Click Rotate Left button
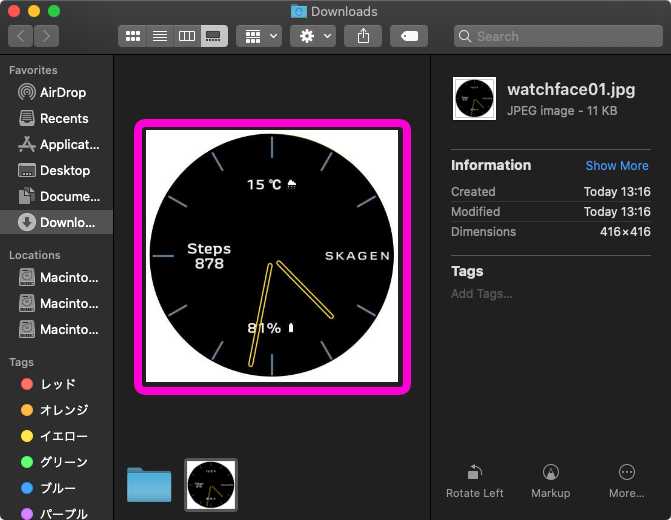The width and height of the screenshot is (671, 520). pos(475,482)
